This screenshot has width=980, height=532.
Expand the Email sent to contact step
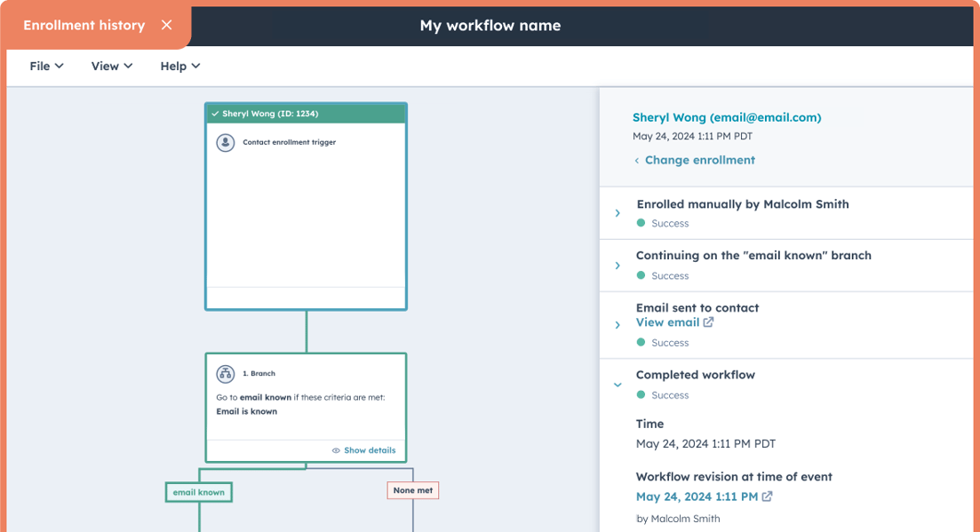click(617, 323)
